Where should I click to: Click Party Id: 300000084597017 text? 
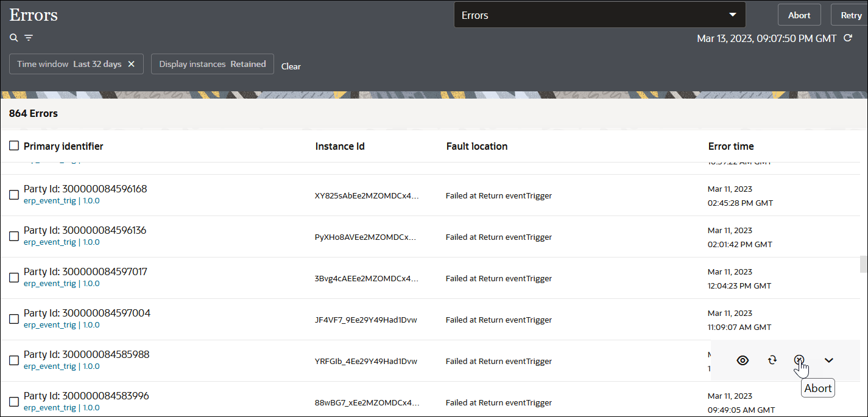coord(85,272)
